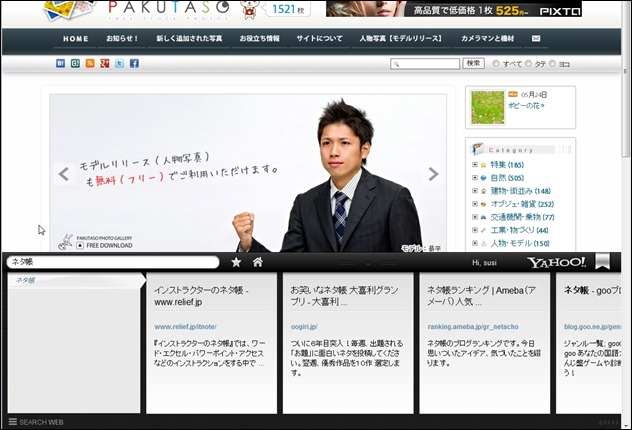Click the icon beside オブジェ・雑貨
Image resolution: width=632 pixels, height=430 pixels.
(483, 204)
